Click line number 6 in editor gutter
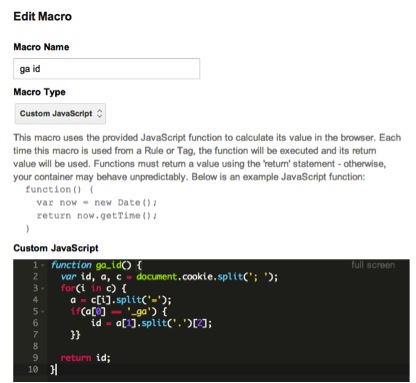Screen dimensions: 416x383 coord(35,323)
